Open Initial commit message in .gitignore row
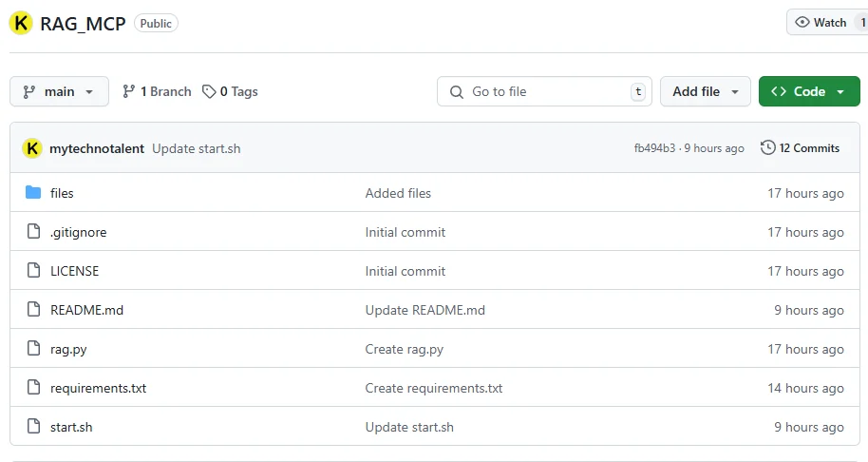This screenshot has width=868, height=462. tap(406, 232)
